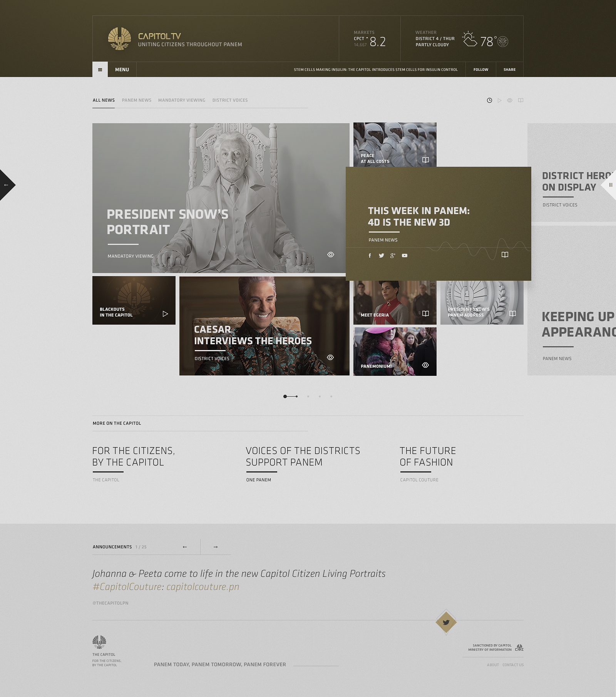616x697 pixels.
Task: Go to previous announcement arrow
Action: tap(185, 547)
